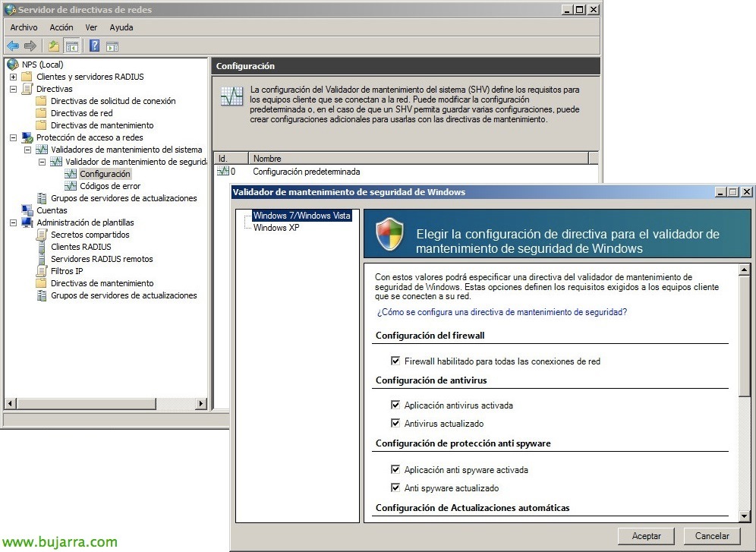Click the Servidores RADIUS remotos server icon
This screenshot has width=756, height=552.
42,259
